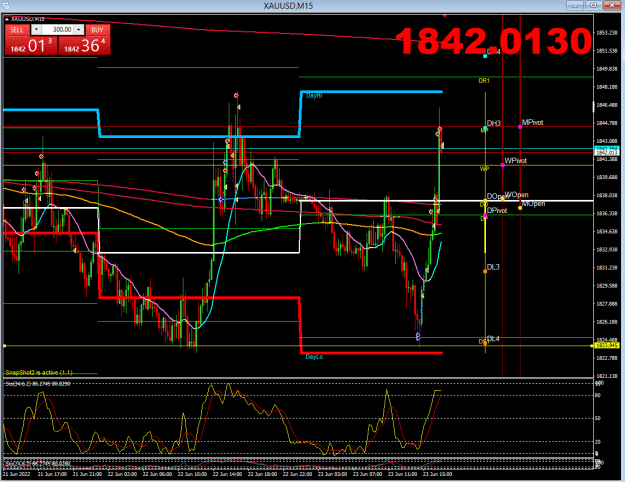Click the 22 Jun 02:00 time label

[122, 474]
